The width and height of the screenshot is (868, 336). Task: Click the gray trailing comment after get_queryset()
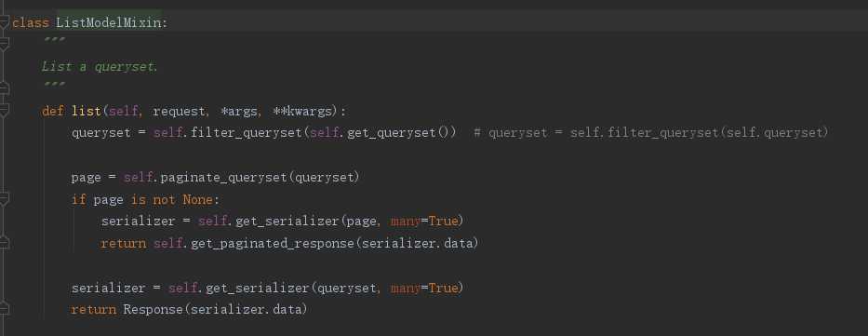click(x=651, y=133)
